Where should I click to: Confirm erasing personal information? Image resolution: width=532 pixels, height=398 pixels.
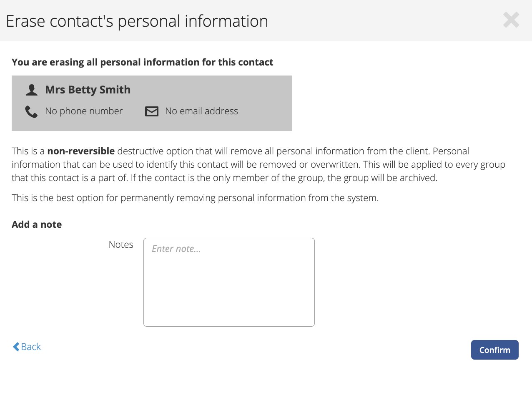(x=494, y=350)
